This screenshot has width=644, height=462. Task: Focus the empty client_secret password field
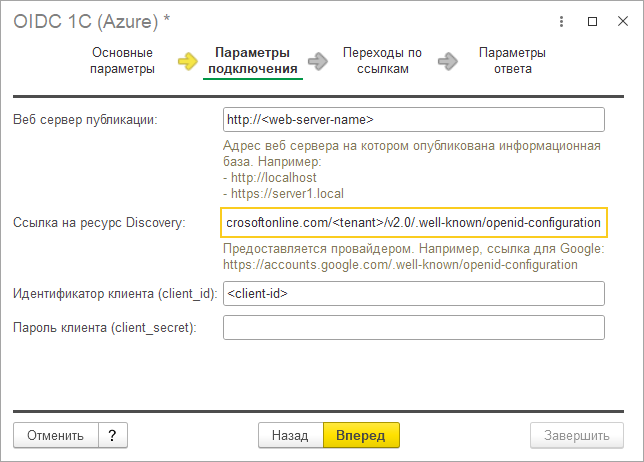(x=414, y=328)
